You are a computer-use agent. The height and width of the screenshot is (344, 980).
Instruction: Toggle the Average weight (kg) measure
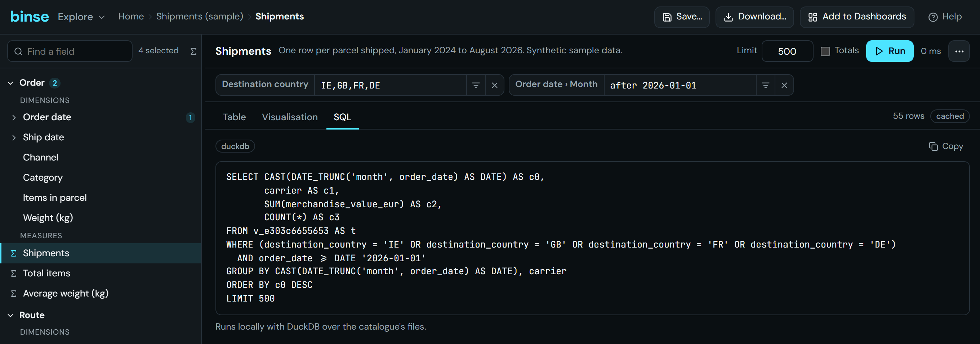[101, 294]
